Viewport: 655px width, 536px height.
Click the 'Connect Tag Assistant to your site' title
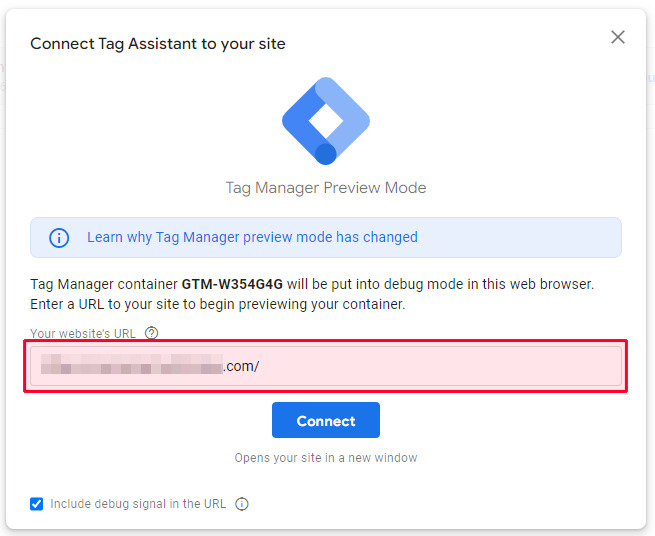tap(158, 44)
